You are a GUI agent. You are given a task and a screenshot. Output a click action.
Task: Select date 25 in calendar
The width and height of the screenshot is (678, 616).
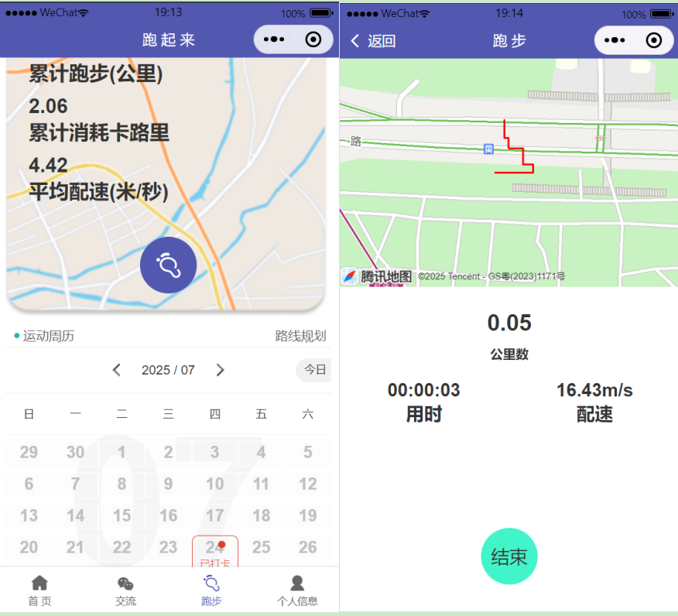261,547
